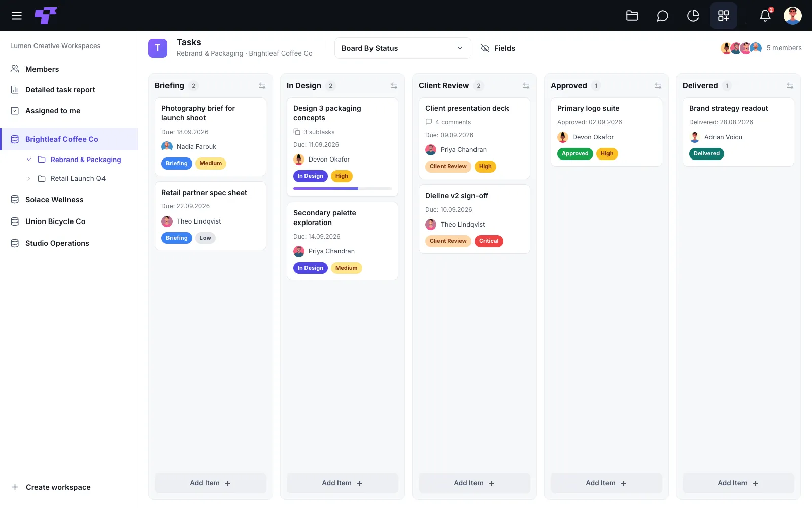Click the Low priority tag on Retail partner spec sheet
812x508 pixels.
pos(205,238)
